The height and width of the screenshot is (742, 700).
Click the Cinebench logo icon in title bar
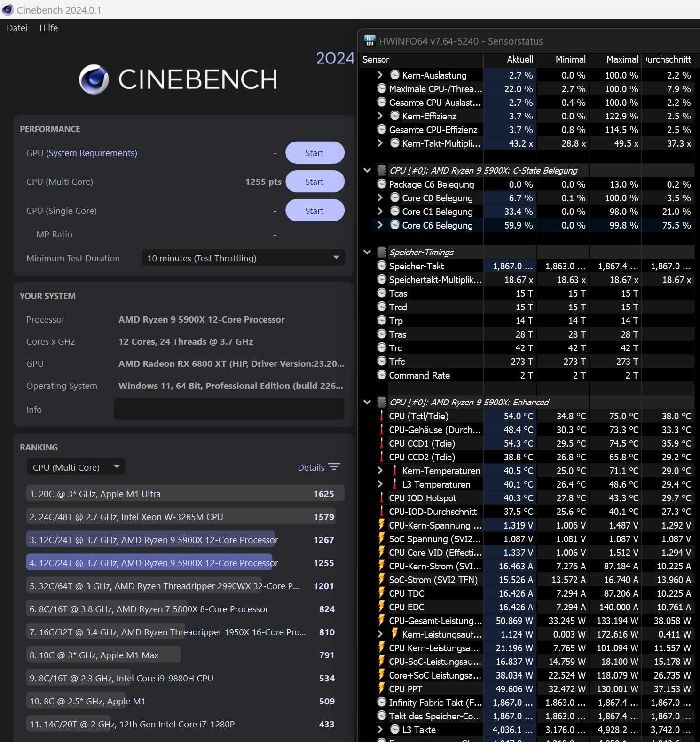coord(8,10)
